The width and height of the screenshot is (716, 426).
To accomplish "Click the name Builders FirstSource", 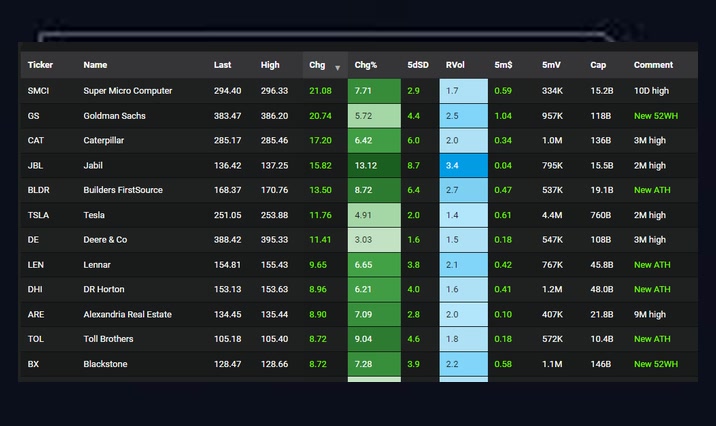I will click(123, 190).
